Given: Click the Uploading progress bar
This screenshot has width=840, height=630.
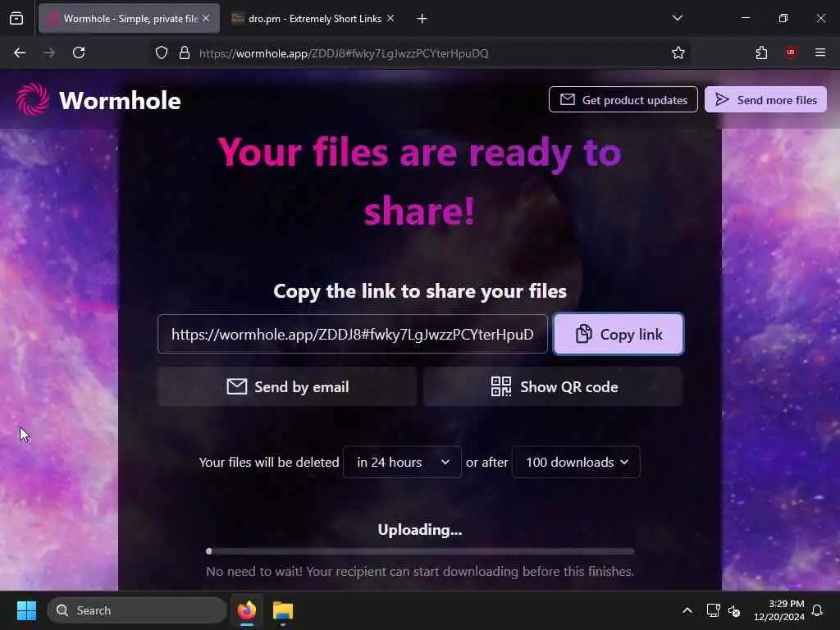Looking at the screenshot, I should pos(420,551).
